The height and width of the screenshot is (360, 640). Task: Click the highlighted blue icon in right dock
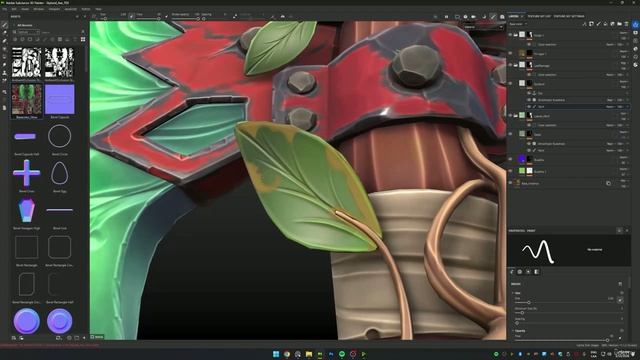(636, 24)
